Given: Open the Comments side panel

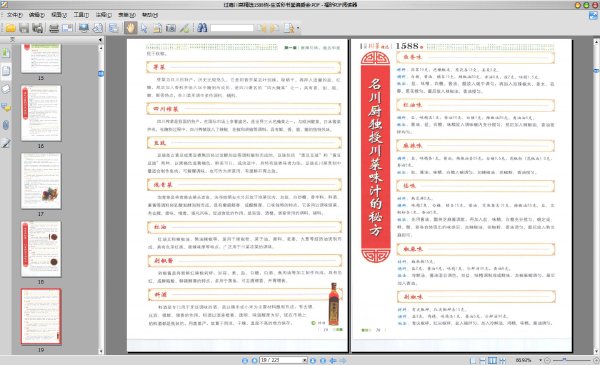Looking at the screenshot, I should (6, 107).
